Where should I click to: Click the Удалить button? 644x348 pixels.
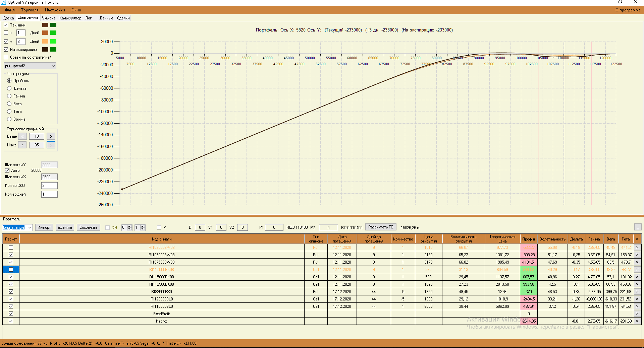coord(65,227)
